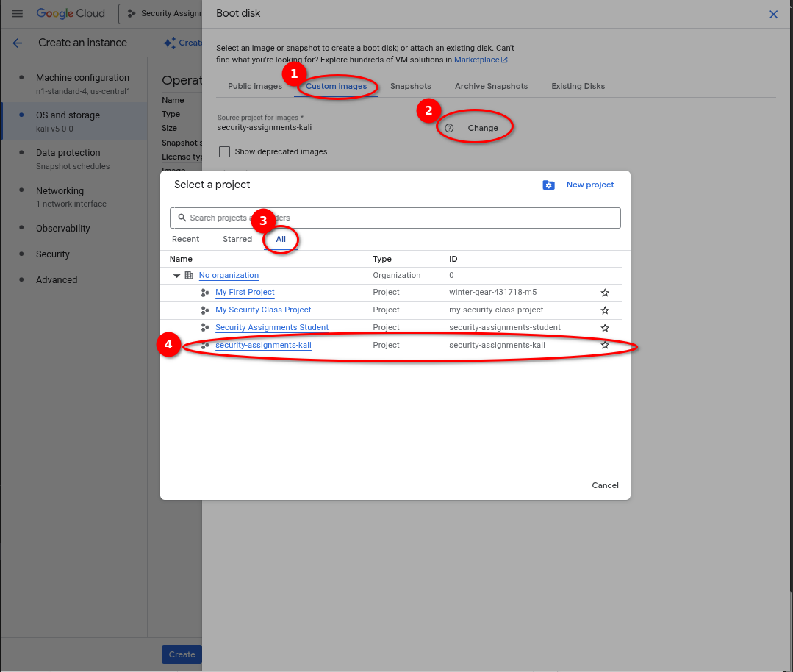Select the My Security Class Project link
Image resolution: width=793 pixels, height=672 pixels.
point(263,310)
